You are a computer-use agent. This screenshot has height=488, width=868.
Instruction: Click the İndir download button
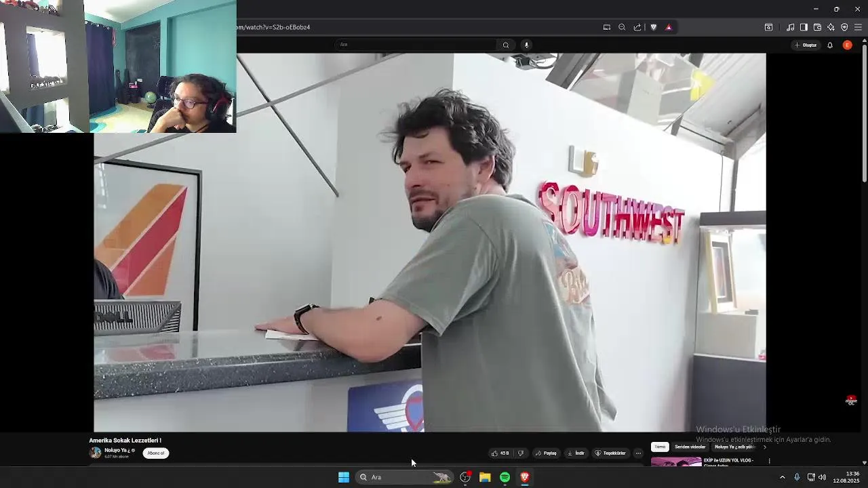tap(576, 453)
